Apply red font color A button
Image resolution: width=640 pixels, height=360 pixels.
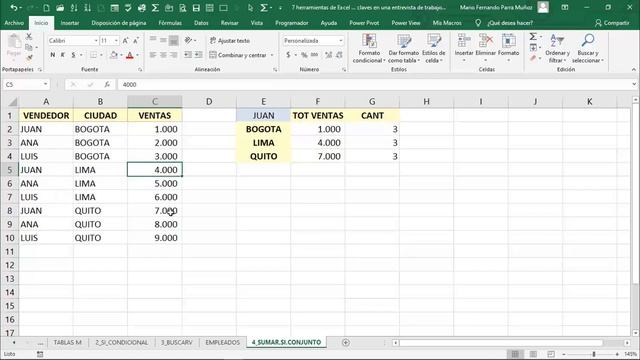coord(130,55)
